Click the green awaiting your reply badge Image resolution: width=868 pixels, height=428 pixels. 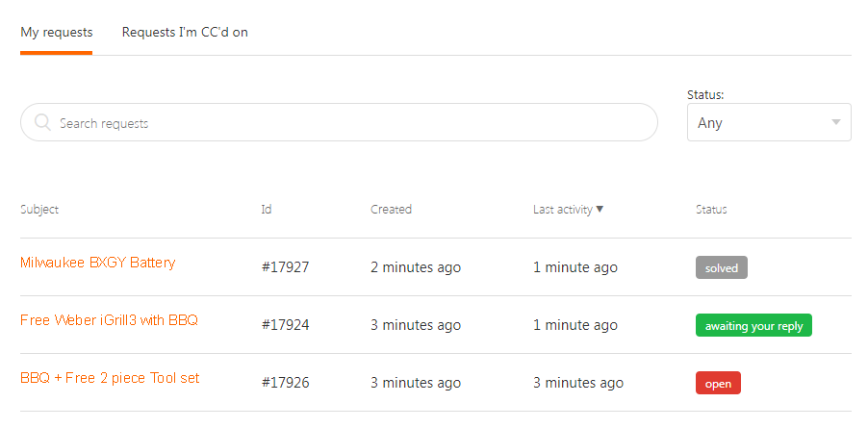(753, 325)
